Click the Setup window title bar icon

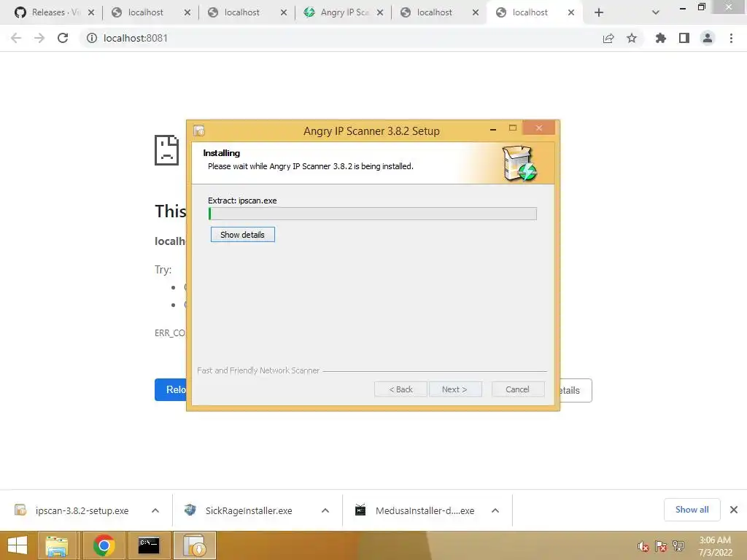tap(199, 130)
